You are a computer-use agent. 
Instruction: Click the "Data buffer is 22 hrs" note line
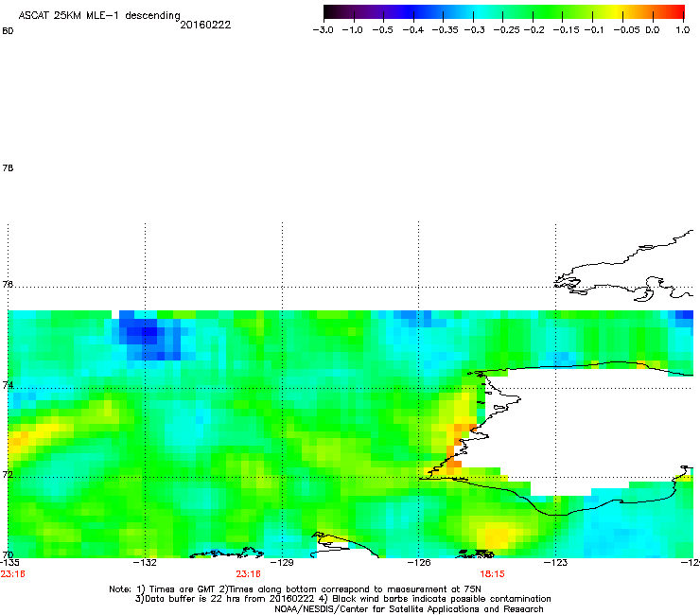point(342,599)
